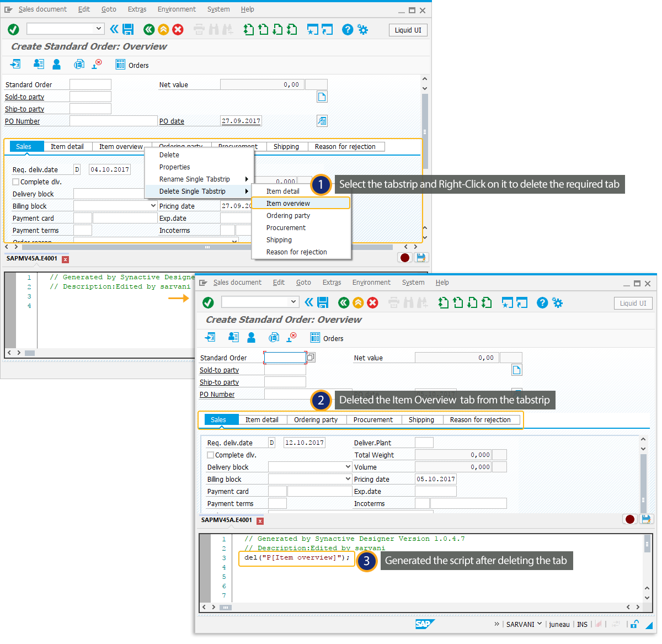The width and height of the screenshot is (662, 644).
Task: Click the Sold-to party label link in back window
Action: tap(25, 97)
